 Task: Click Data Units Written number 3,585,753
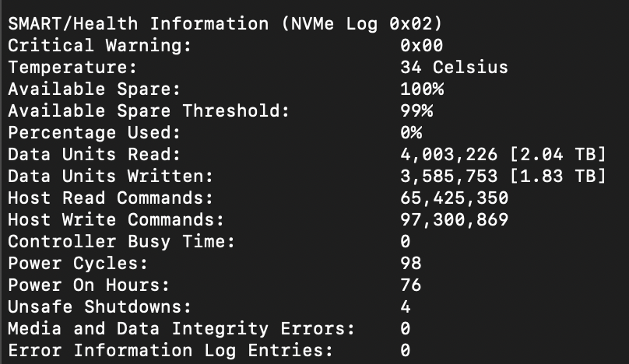pyautogui.click(x=449, y=177)
